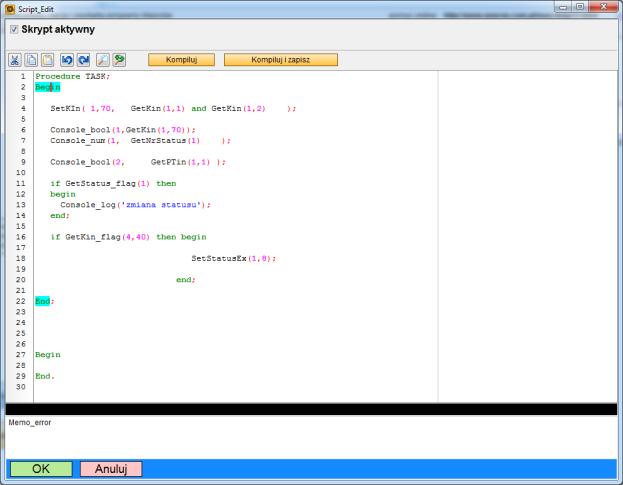Click the SetKIn call on line 4
The image size is (623, 485).
pos(173,108)
